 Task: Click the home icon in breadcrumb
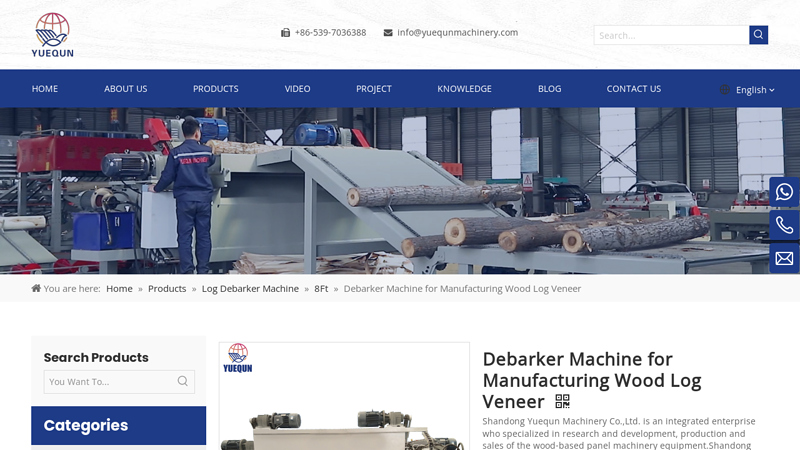pos(36,288)
